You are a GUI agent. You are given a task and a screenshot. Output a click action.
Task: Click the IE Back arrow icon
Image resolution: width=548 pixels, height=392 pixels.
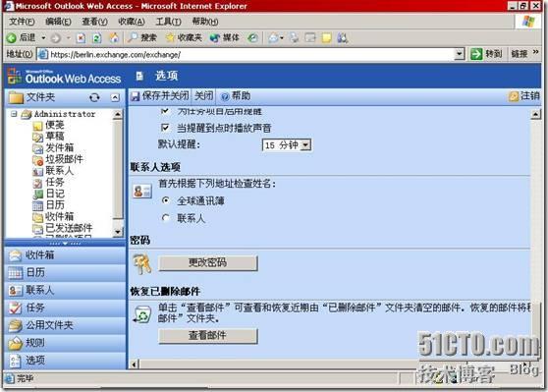(12, 37)
